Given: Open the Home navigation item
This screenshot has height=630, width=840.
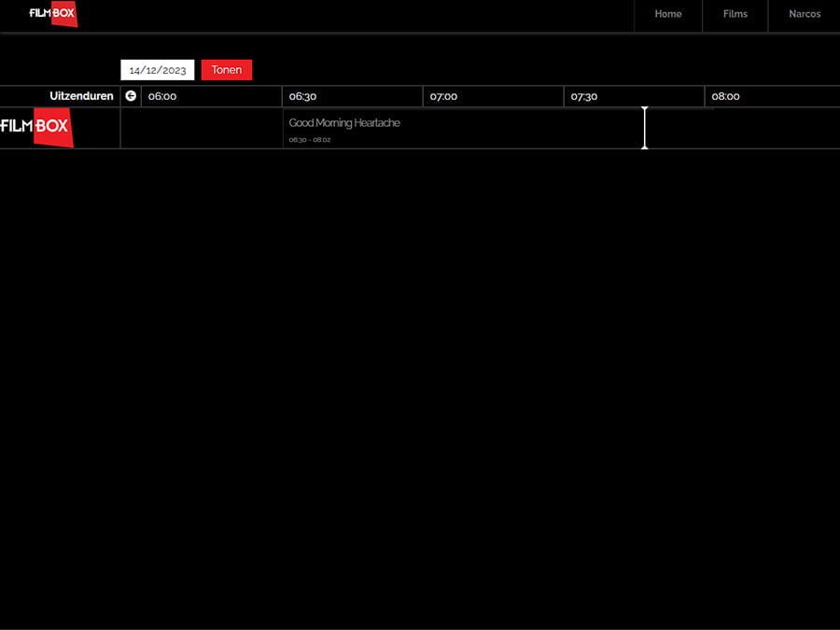Looking at the screenshot, I should click(667, 14).
